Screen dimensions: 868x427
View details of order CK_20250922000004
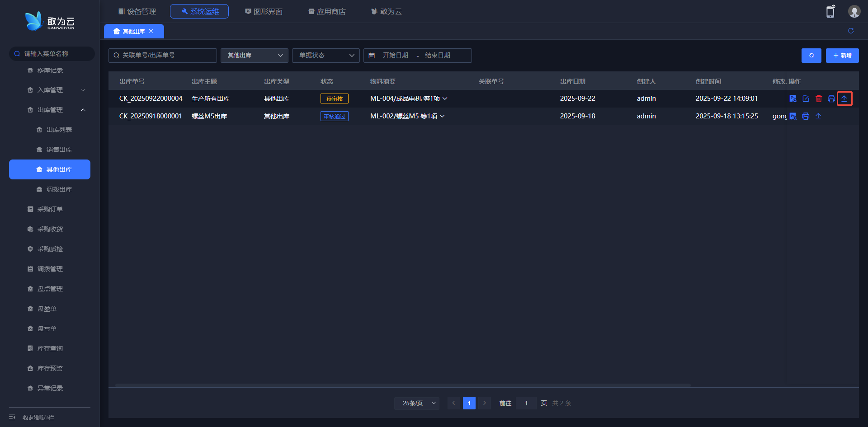[x=793, y=99]
